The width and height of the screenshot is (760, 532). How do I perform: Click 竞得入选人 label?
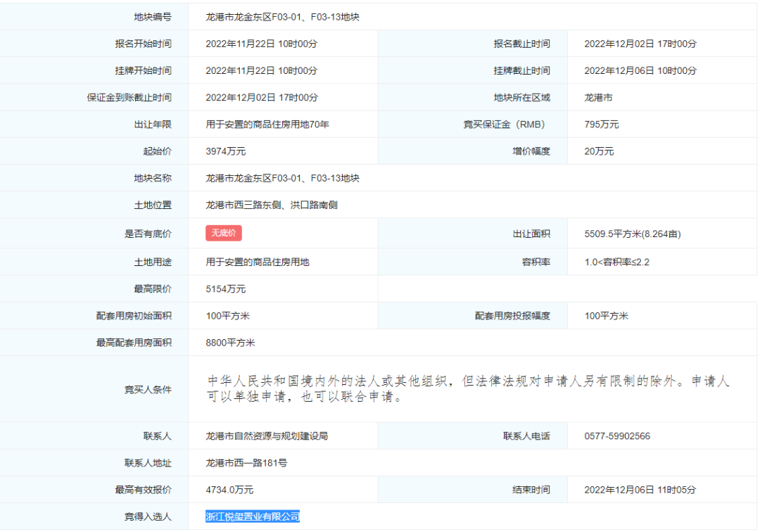point(148,517)
